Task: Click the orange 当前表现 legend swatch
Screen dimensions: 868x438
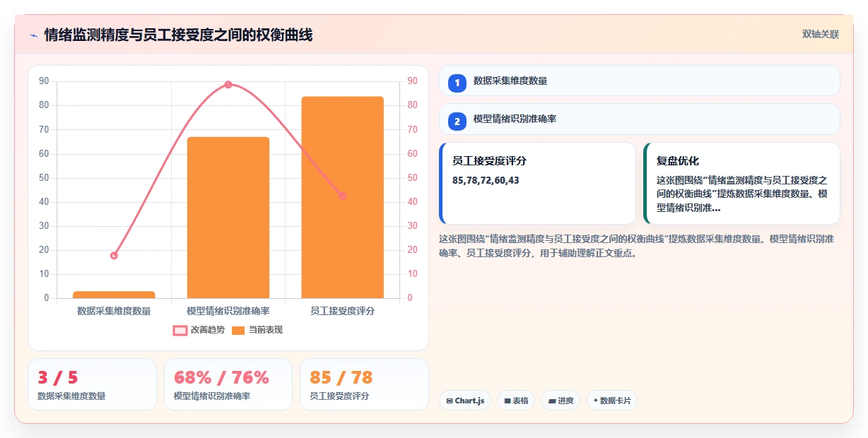Action: (x=239, y=330)
